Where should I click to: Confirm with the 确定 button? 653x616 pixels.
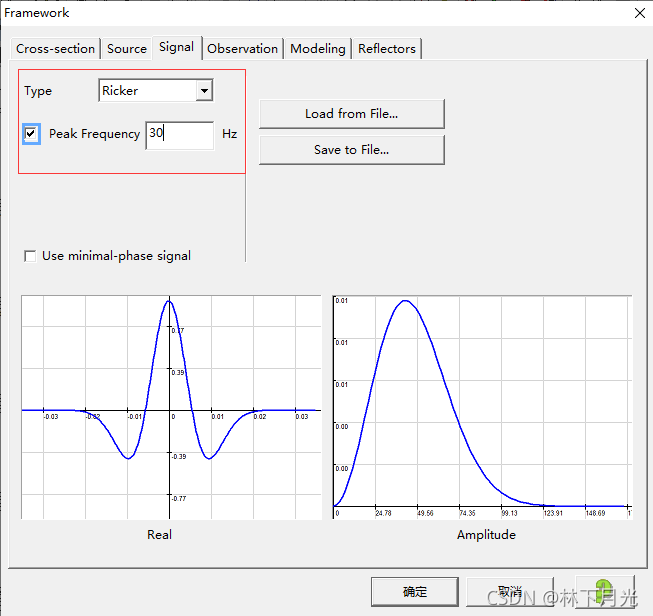[x=415, y=591]
